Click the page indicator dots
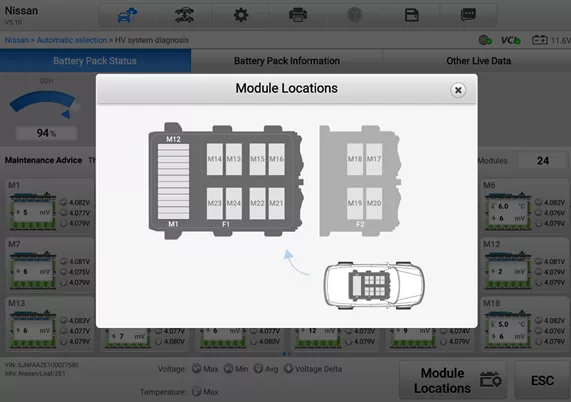The height and width of the screenshot is (402, 571). point(287,354)
